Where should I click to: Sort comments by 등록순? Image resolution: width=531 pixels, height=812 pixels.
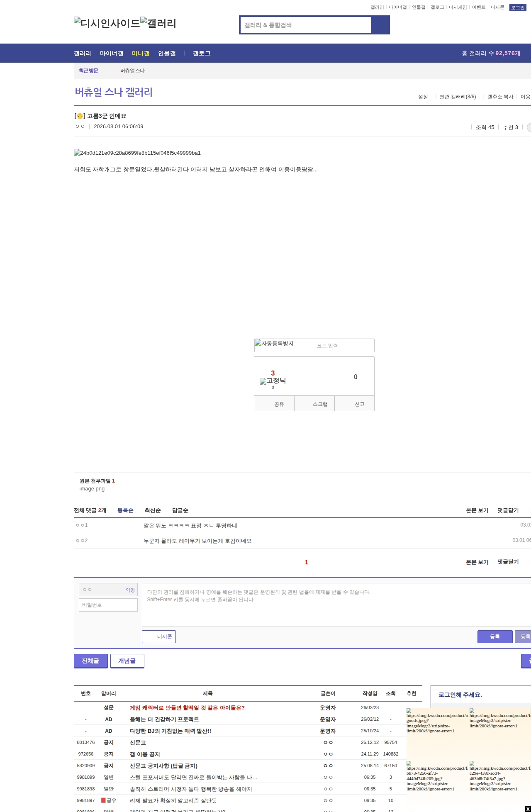125,510
